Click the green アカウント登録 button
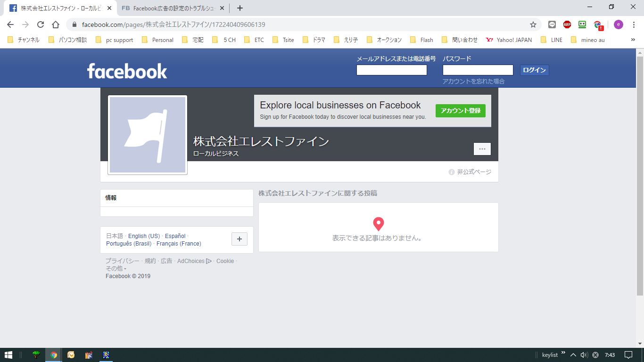This screenshot has width=644, height=362. [460, 111]
